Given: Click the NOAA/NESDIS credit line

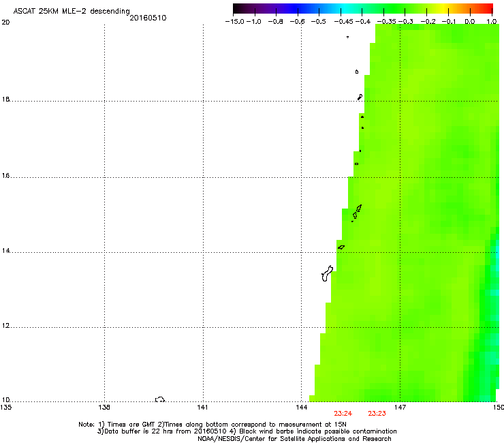Looking at the screenshot, I should coord(294,438).
